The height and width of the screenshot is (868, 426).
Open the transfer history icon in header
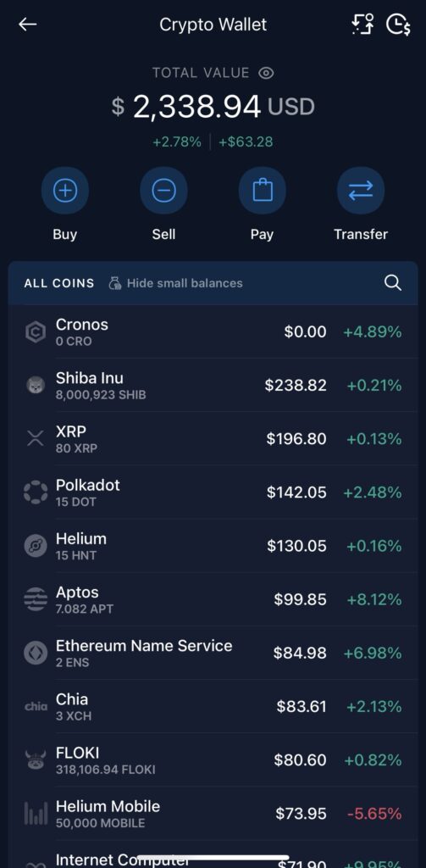(363, 25)
